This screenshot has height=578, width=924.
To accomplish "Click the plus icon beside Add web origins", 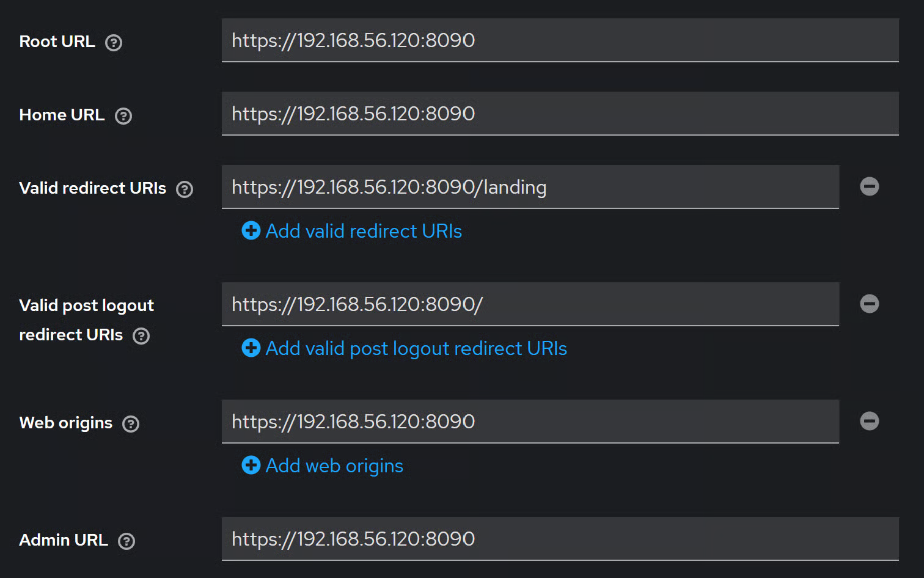I will click(251, 465).
